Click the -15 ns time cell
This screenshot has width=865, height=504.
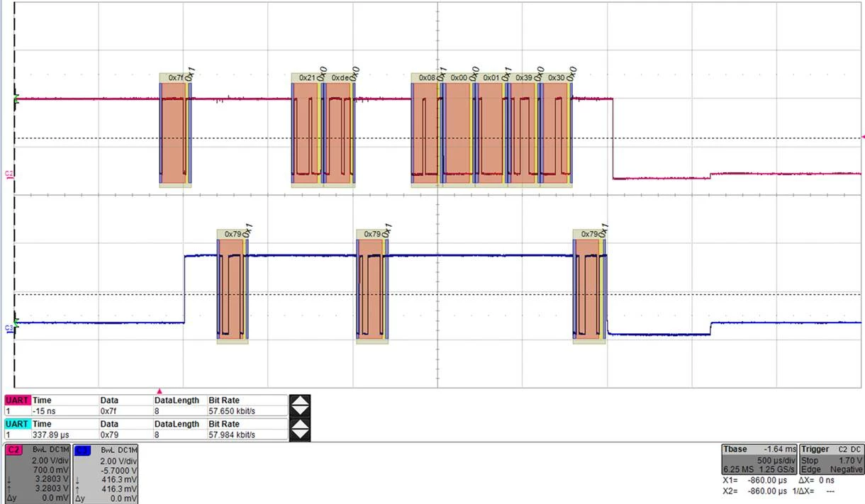coord(44,411)
